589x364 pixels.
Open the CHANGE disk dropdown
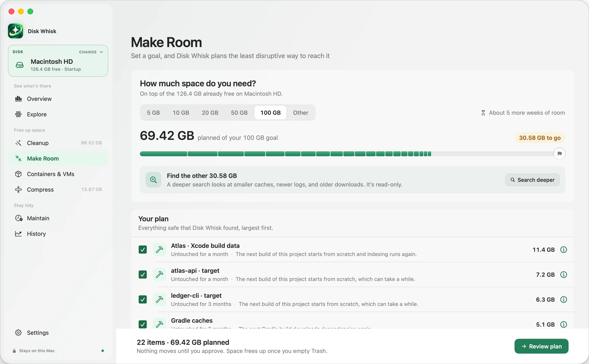coord(91,52)
